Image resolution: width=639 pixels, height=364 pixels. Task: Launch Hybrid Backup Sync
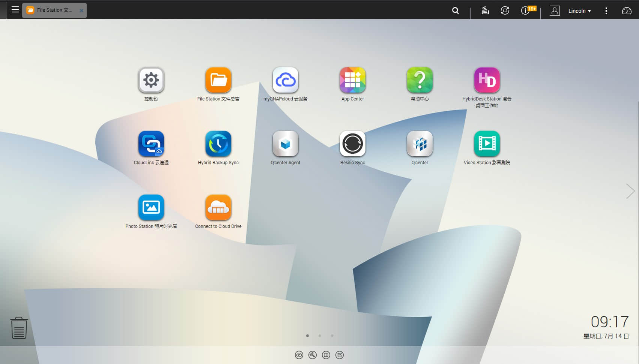[218, 144]
